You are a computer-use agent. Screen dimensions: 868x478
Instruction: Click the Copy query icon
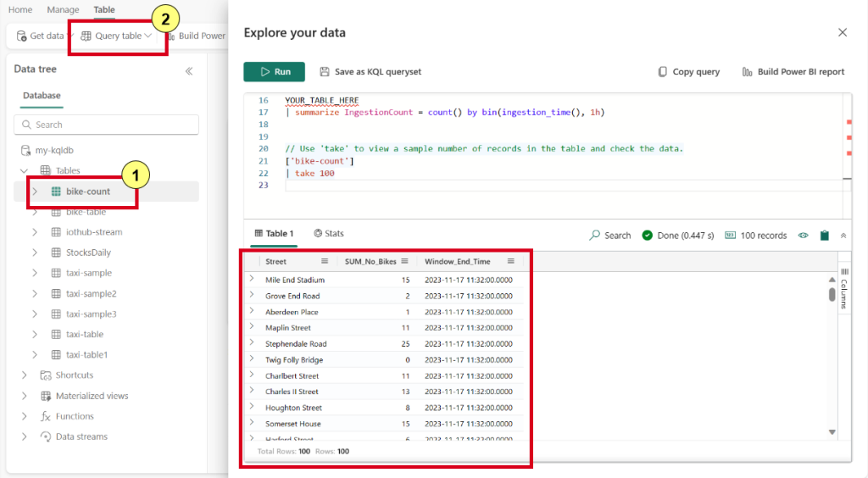pyautogui.click(x=662, y=72)
